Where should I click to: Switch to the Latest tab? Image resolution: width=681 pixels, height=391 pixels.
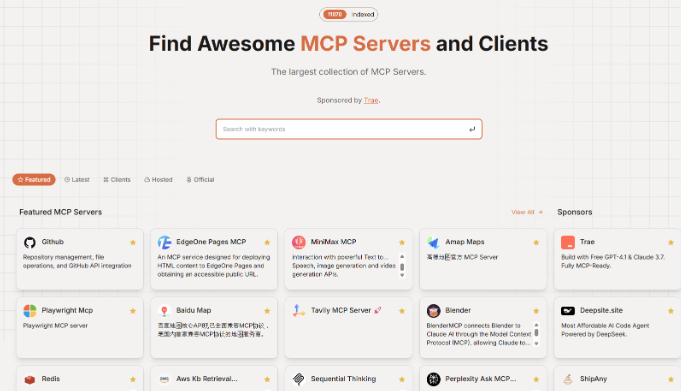[x=77, y=179]
